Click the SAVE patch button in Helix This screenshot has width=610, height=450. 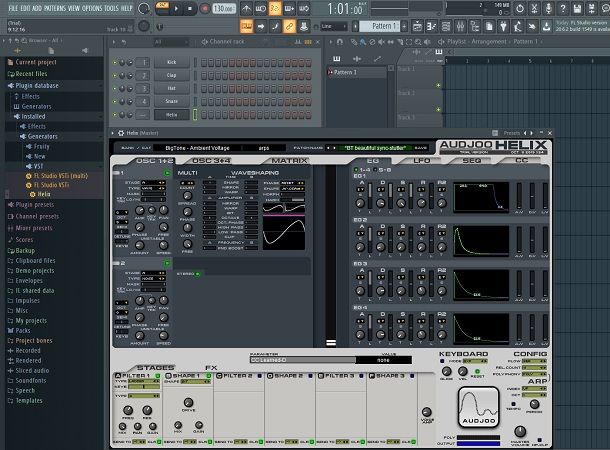point(421,148)
